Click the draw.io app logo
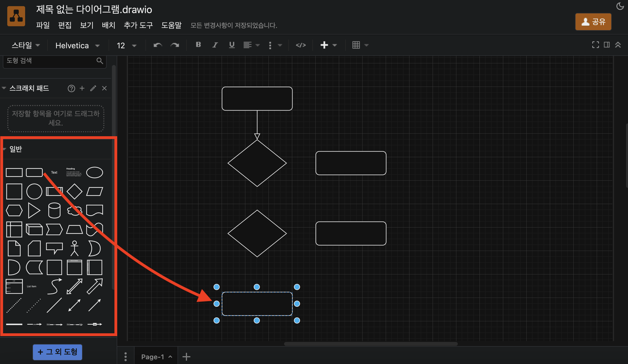This screenshot has width=628, height=364. [x=16, y=16]
